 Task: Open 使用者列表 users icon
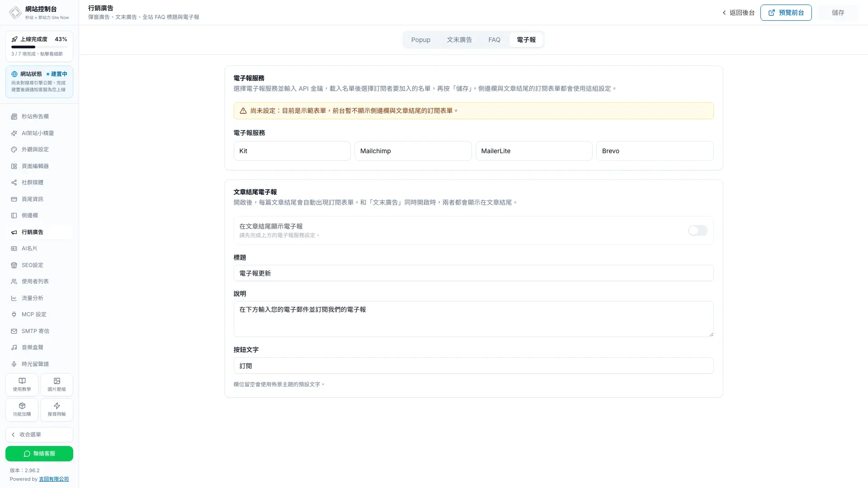pos(14,282)
